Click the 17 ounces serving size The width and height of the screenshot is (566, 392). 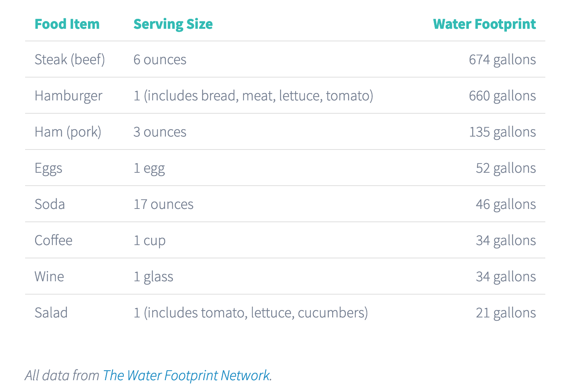pos(163,204)
